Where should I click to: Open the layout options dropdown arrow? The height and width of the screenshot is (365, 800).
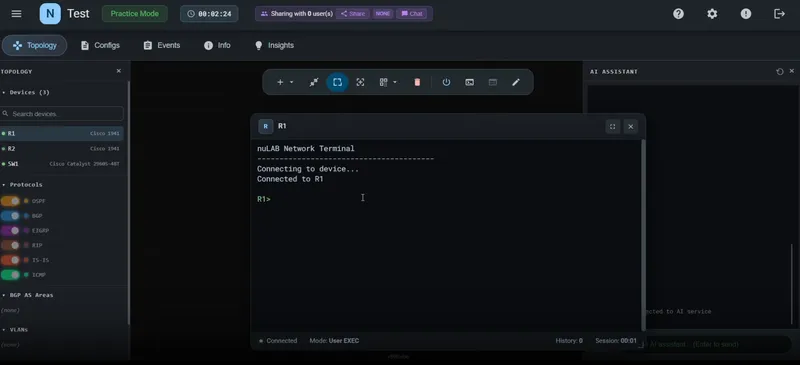coord(395,82)
